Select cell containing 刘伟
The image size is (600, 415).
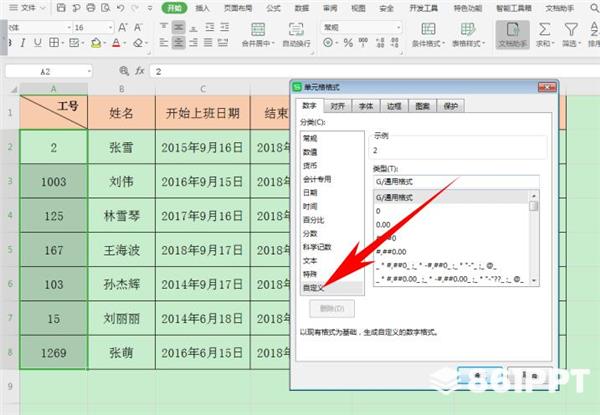click(x=121, y=181)
